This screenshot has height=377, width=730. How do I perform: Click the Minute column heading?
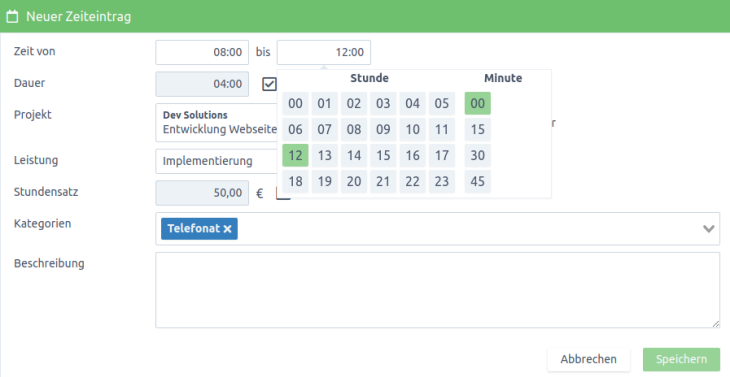[503, 78]
